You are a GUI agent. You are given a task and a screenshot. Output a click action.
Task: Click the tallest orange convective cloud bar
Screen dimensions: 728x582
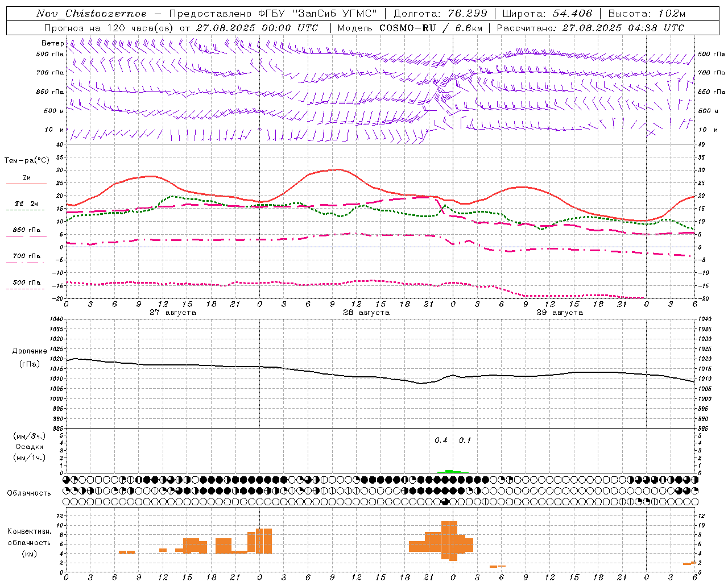pos(449,541)
